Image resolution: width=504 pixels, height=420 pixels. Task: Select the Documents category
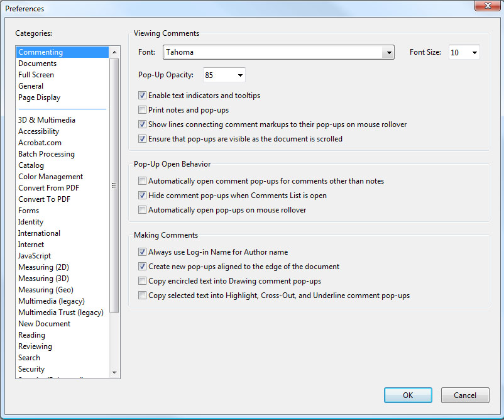pos(37,64)
